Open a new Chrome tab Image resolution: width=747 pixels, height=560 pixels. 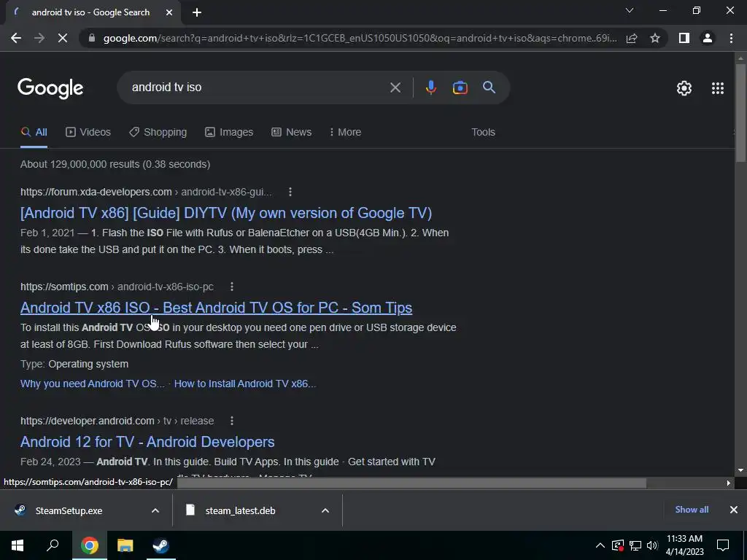coord(197,12)
